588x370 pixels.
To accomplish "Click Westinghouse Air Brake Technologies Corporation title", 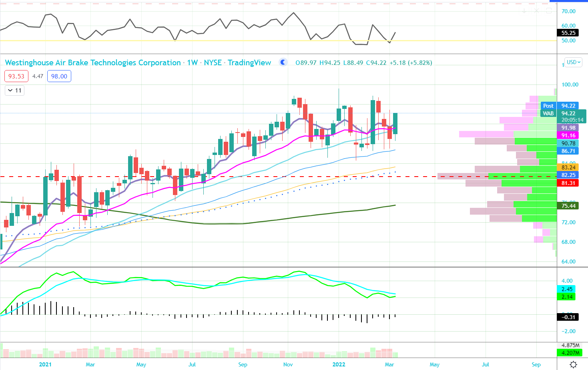I will pos(93,62).
